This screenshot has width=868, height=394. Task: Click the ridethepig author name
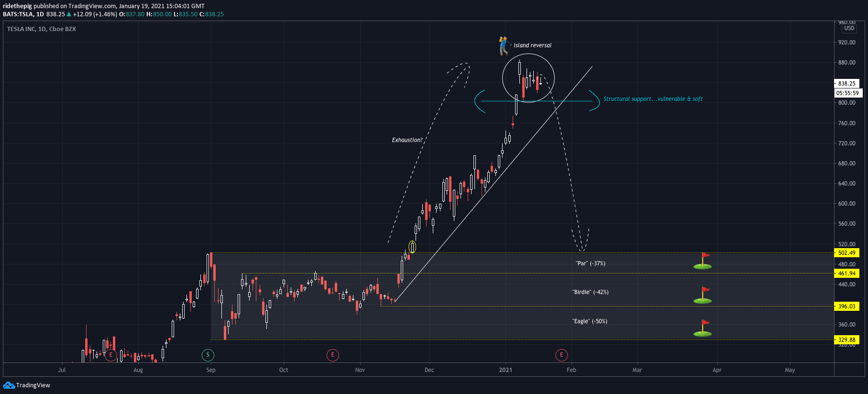pos(17,6)
